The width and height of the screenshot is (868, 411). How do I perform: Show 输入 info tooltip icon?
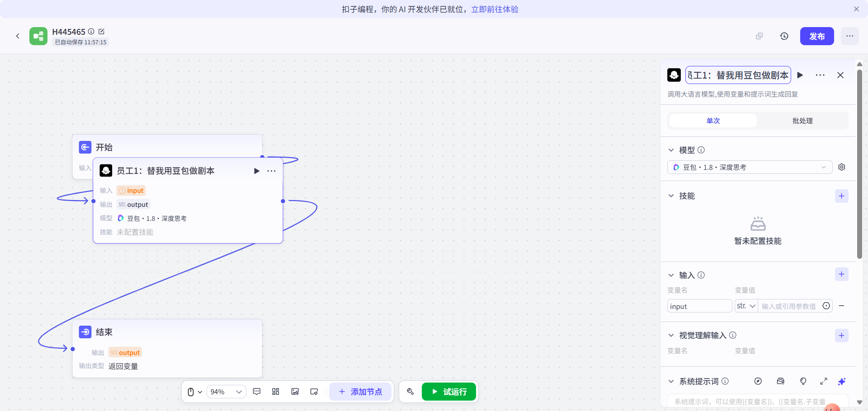tap(701, 275)
